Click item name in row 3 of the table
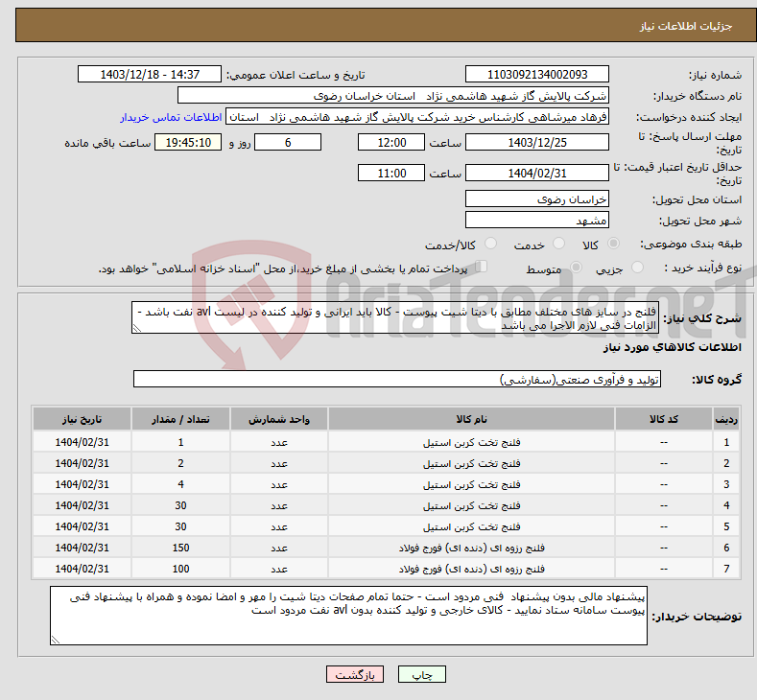This screenshot has width=757, height=700. point(472,484)
